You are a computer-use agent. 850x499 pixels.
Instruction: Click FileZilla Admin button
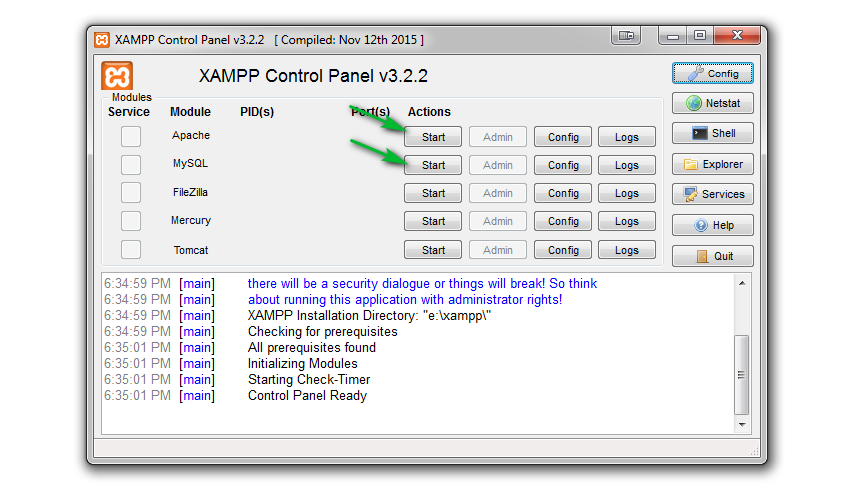click(498, 193)
